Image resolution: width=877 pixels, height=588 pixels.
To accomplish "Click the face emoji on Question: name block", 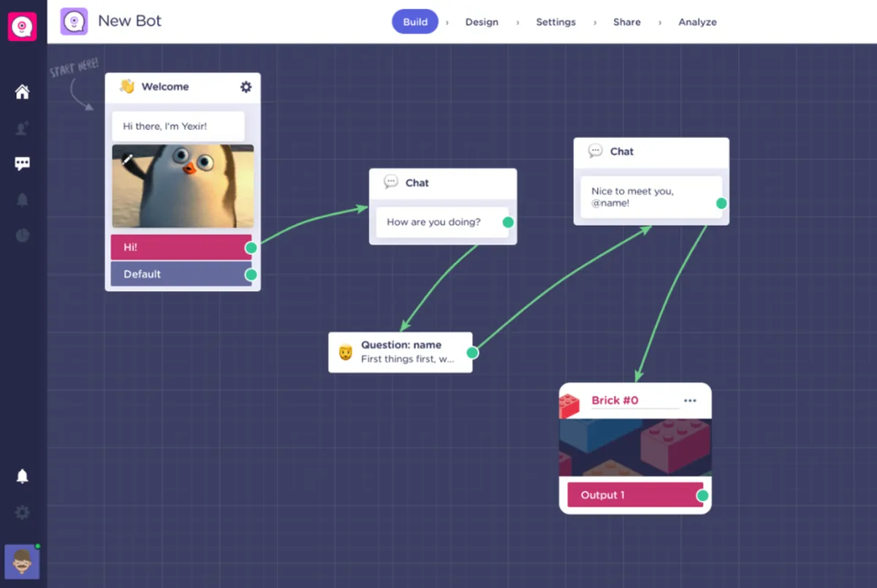I will [346, 352].
